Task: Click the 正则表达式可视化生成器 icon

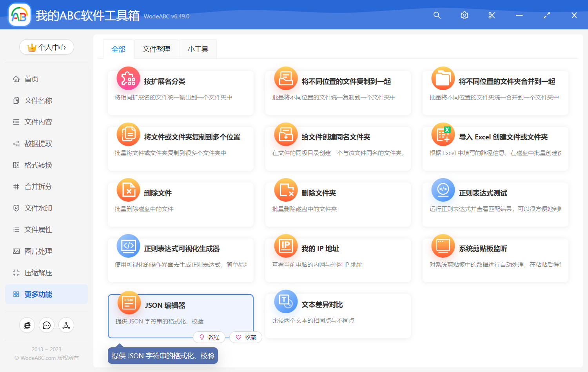Action: click(128, 246)
